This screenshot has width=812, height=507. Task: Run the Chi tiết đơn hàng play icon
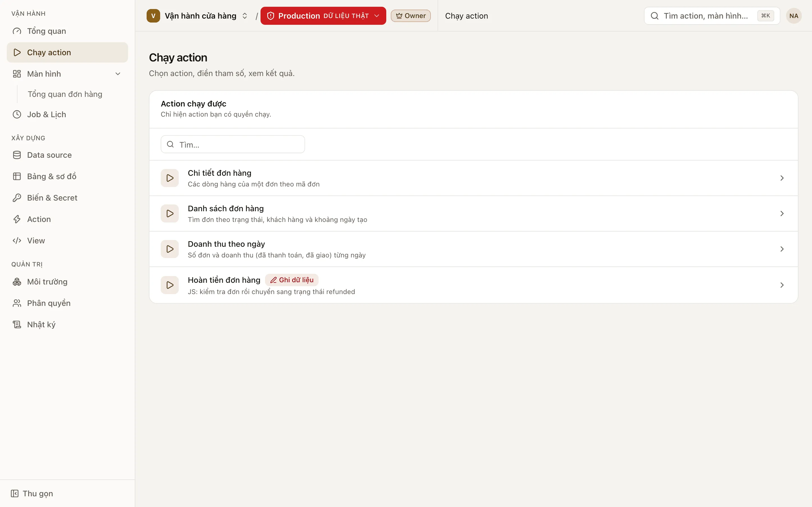[169, 178]
